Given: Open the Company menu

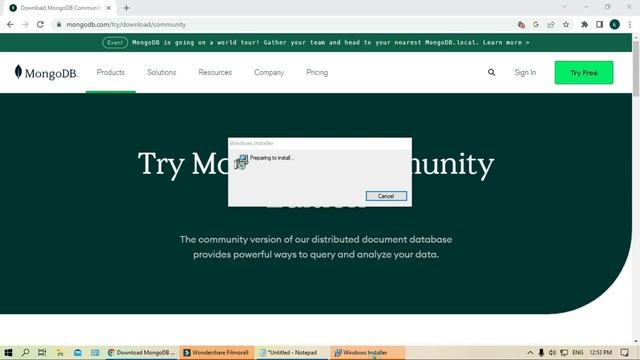Looking at the screenshot, I should coord(269,73).
